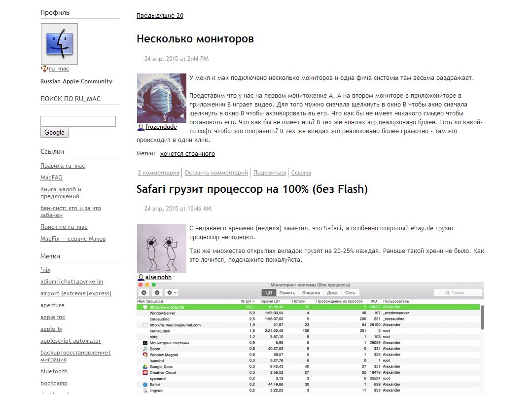Go to Предыдущие 20 entries

[160, 16]
